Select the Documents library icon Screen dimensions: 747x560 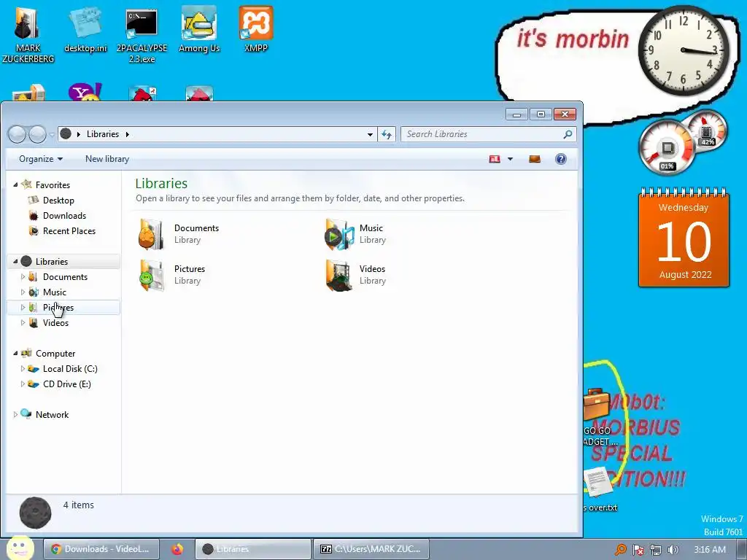coord(151,234)
